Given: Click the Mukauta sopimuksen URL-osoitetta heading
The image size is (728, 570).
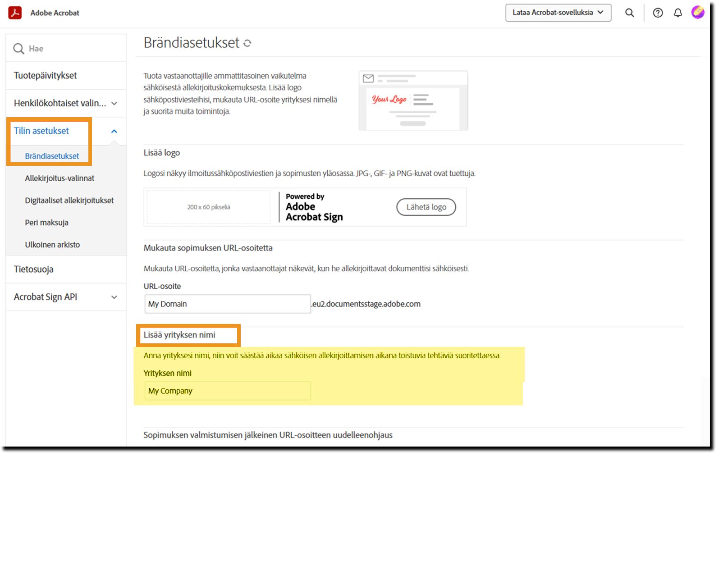Looking at the screenshot, I should click(x=208, y=248).
